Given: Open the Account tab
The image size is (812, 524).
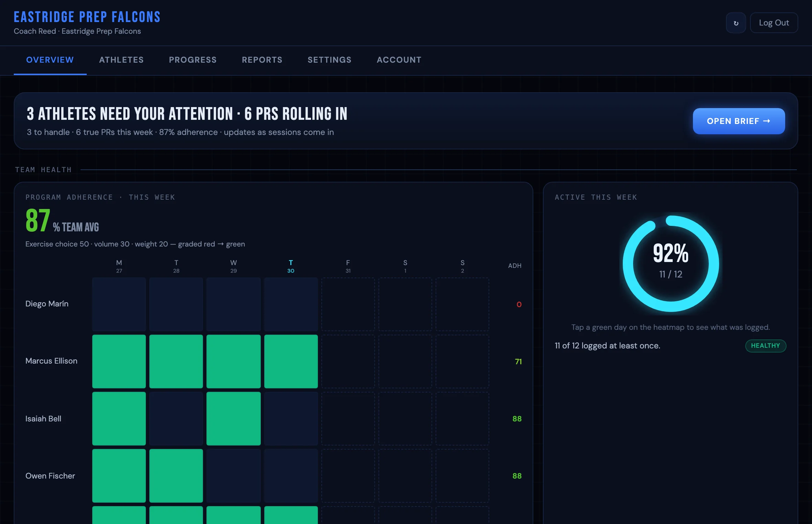Looking at the screenshot, I should click(399, 60).
